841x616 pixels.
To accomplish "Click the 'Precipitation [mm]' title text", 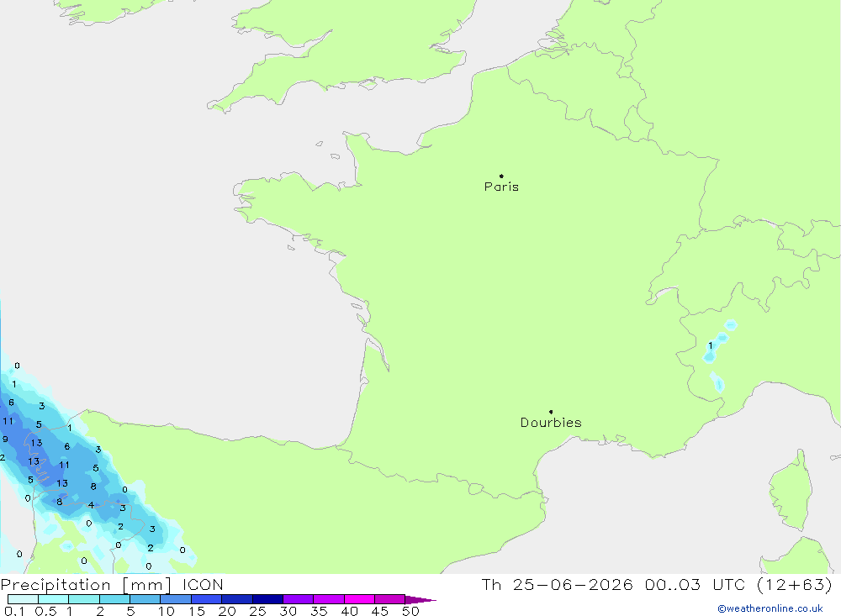I will click(86, 585).
